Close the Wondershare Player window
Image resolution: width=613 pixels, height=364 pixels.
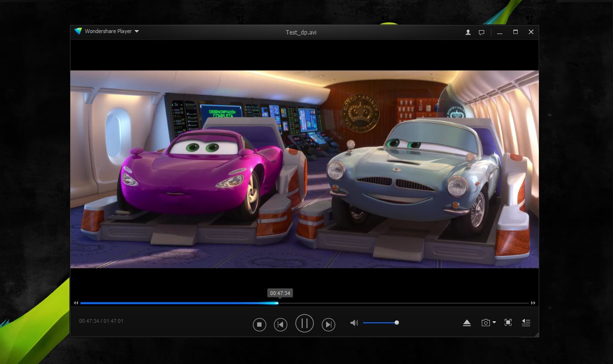[x=531, y=32]
